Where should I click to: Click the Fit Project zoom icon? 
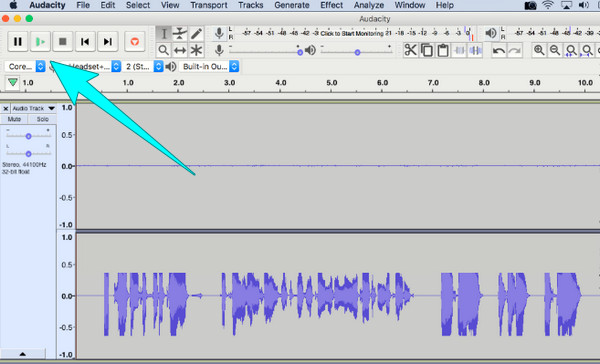click(x=587, y=50)
